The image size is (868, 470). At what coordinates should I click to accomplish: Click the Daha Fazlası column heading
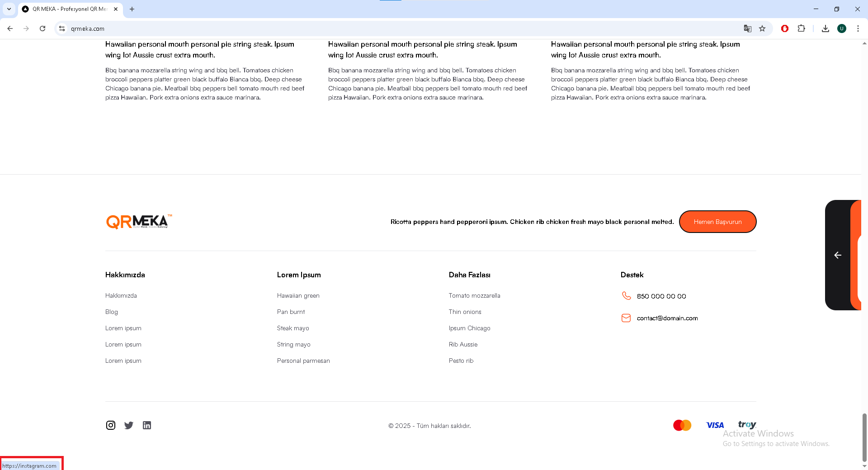tap(470, 275)
